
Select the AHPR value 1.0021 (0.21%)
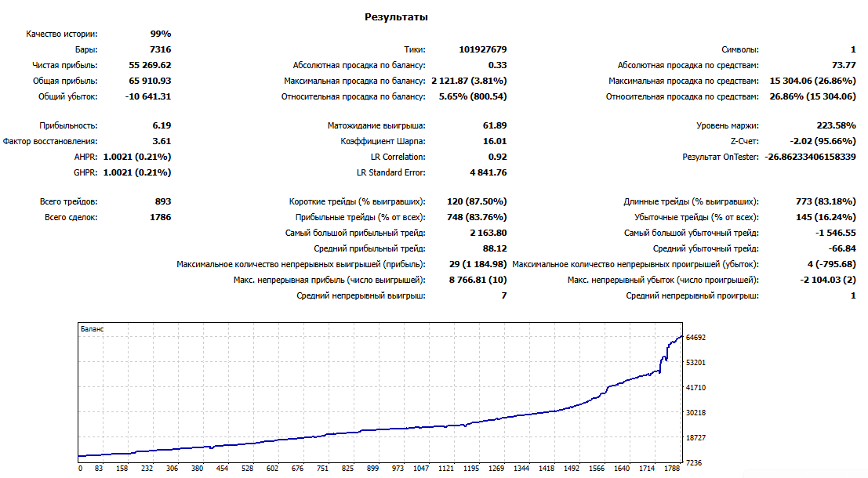point(137,157)
